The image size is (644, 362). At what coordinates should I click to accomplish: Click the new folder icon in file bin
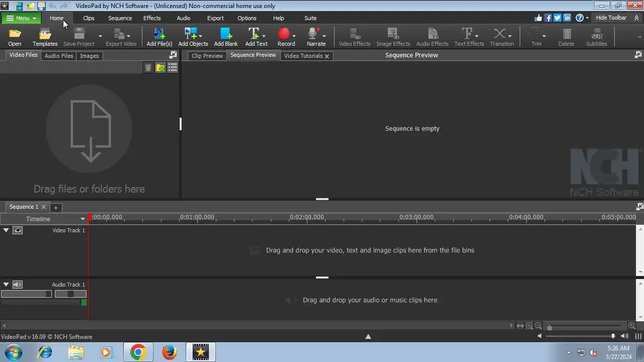[x=160, y=67]
